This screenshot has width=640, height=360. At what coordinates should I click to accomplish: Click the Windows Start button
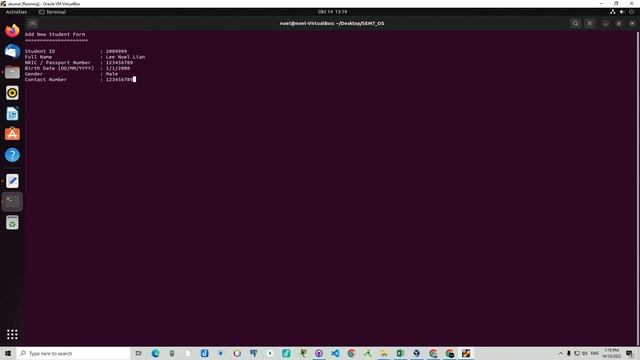pyautogui.click(x=8, y=353)
